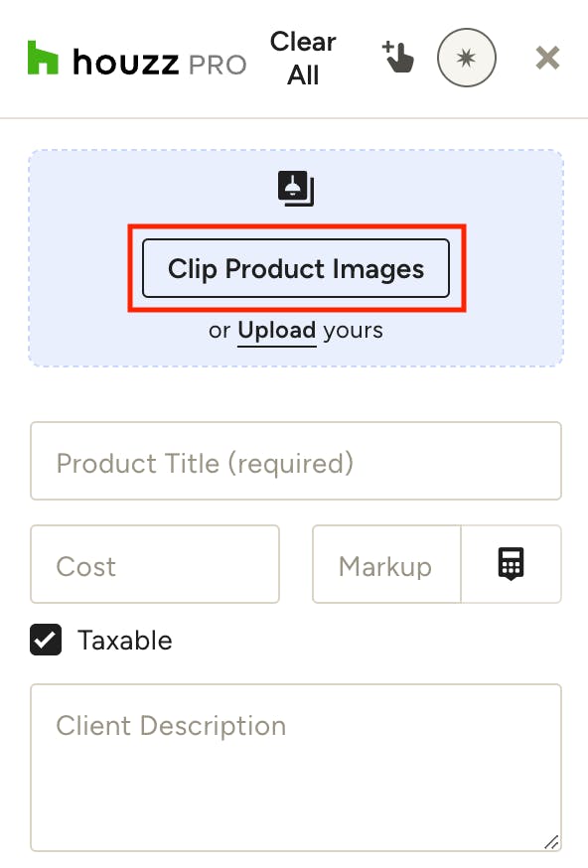Click the Clip Product Images button
Viewport: 588px width, 868px height.
click(x=296, y=268)
